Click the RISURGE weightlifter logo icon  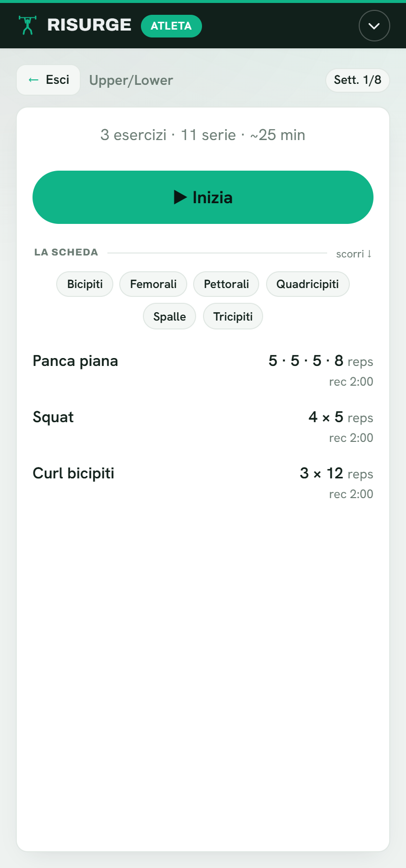(28, 25)
